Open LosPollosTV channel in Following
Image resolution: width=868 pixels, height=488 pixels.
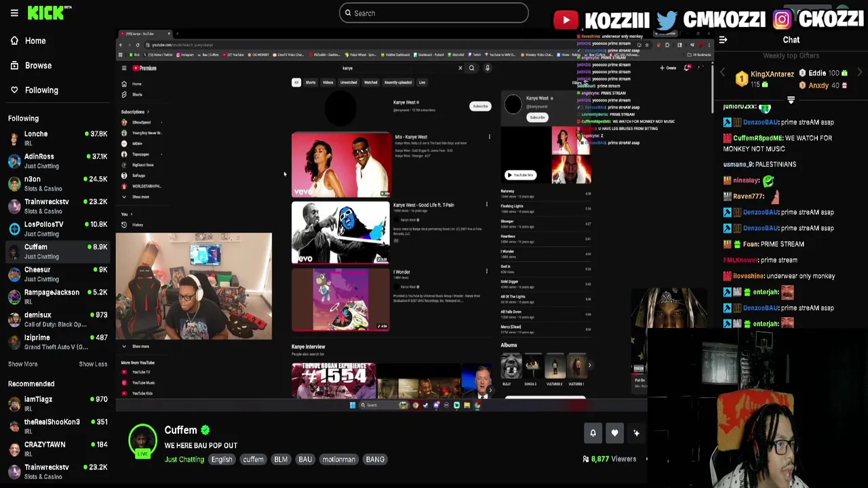click(58, 228)
